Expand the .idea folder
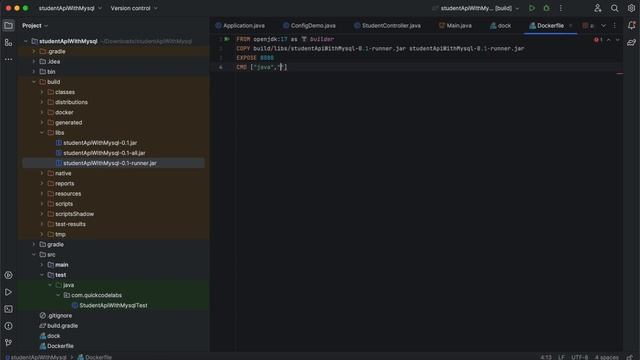This screenshot has height=360, width=640. pyautogui.click(x=34, y=62)
